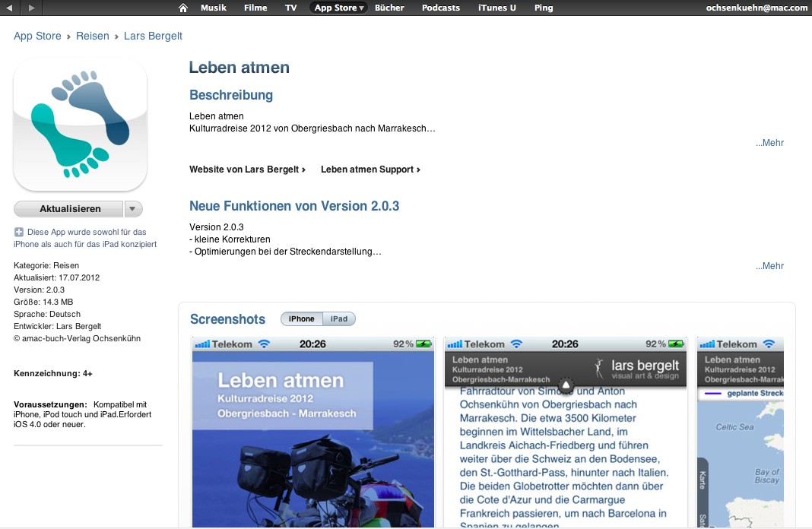Click the line - kleine Korrekturen
Viewport: 812px width, 529px height.
pyautogui.click(x=230, y=239)
